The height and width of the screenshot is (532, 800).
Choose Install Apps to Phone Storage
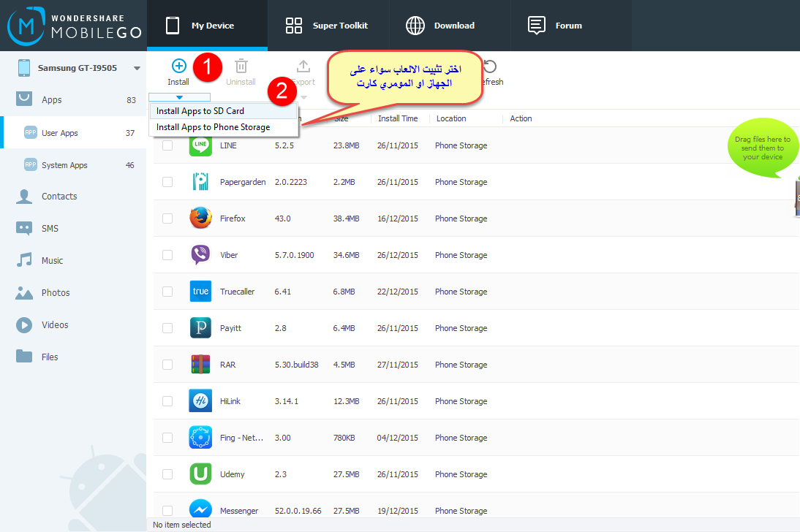223,127
